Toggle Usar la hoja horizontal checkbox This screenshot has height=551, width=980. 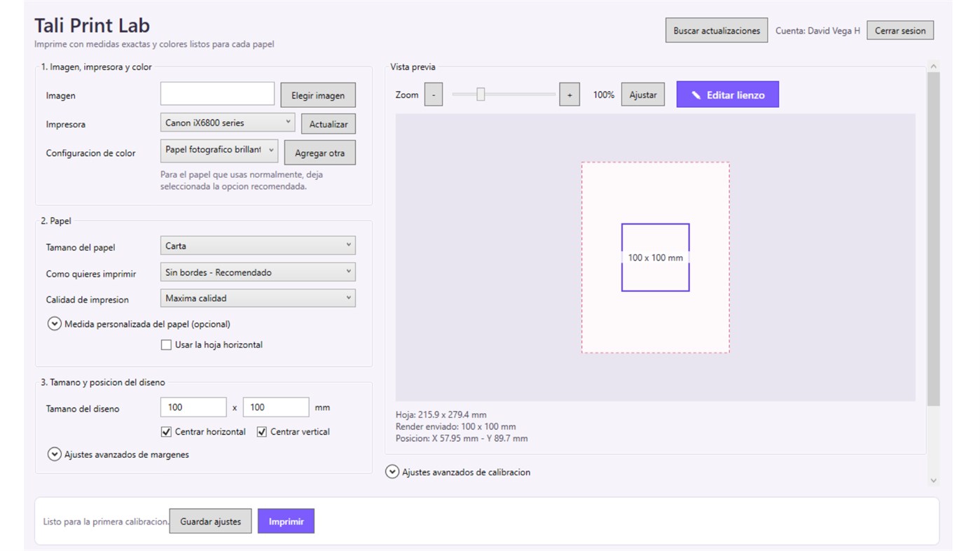(166, 344)
